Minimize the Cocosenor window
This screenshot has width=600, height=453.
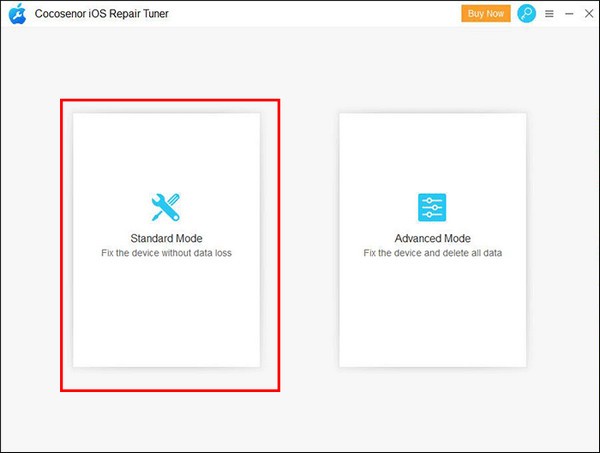click(569, 14)
